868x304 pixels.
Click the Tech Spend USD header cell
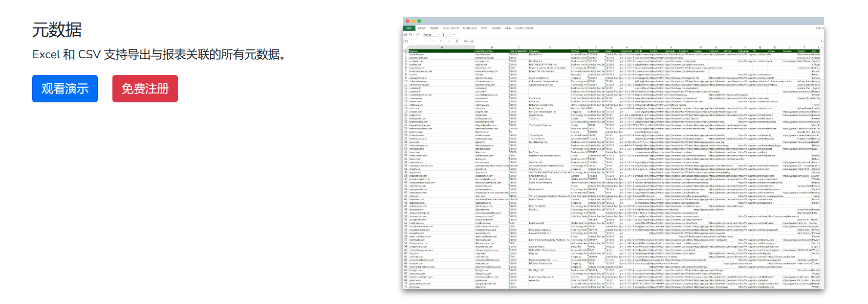pos(519,51)
